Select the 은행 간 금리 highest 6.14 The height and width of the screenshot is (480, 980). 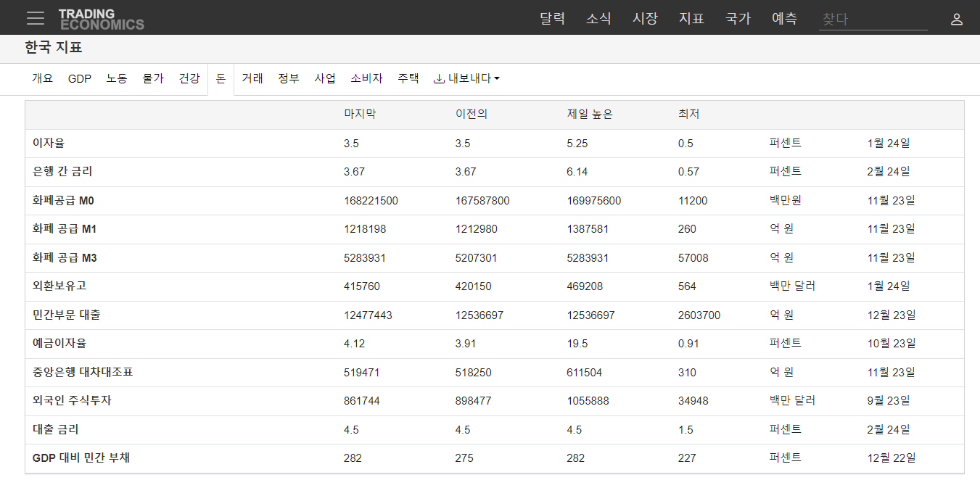point(577,172)
